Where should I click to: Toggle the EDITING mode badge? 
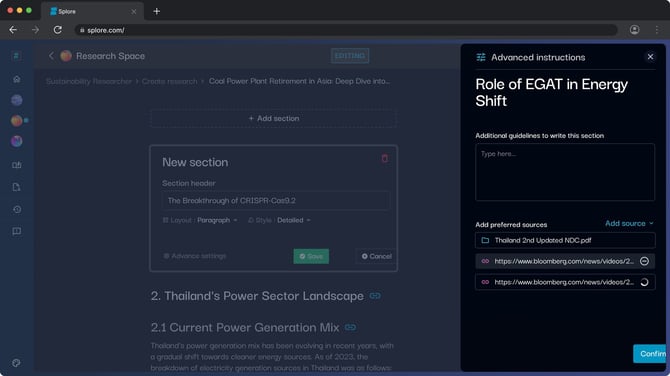coord(350,56)
